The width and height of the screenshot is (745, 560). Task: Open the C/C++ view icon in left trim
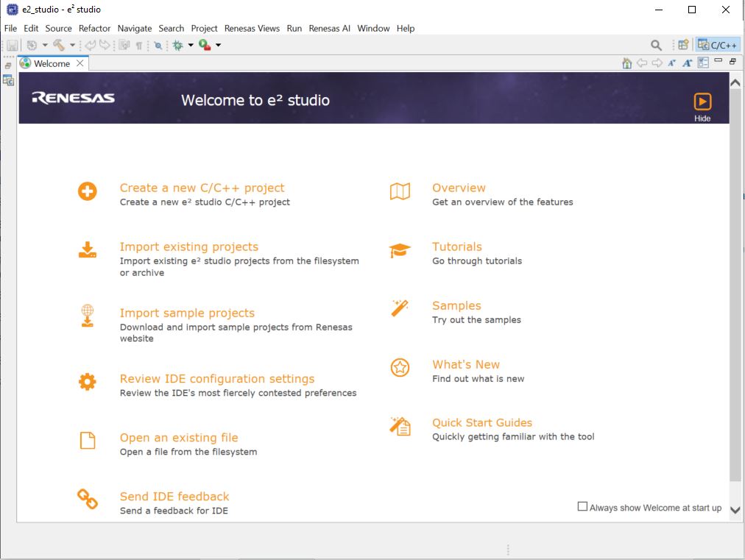click(x=9, y=80)
